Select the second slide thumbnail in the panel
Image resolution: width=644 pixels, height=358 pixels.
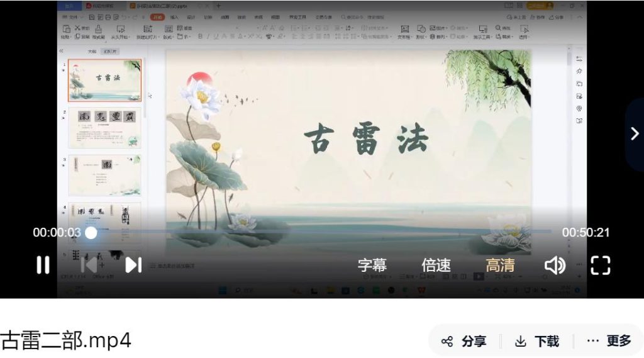(x=104, y=128)
